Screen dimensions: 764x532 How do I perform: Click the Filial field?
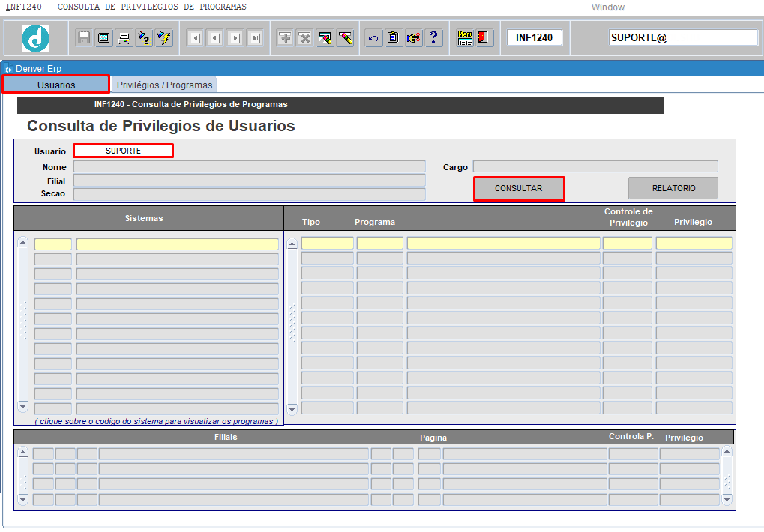[250, 181]
